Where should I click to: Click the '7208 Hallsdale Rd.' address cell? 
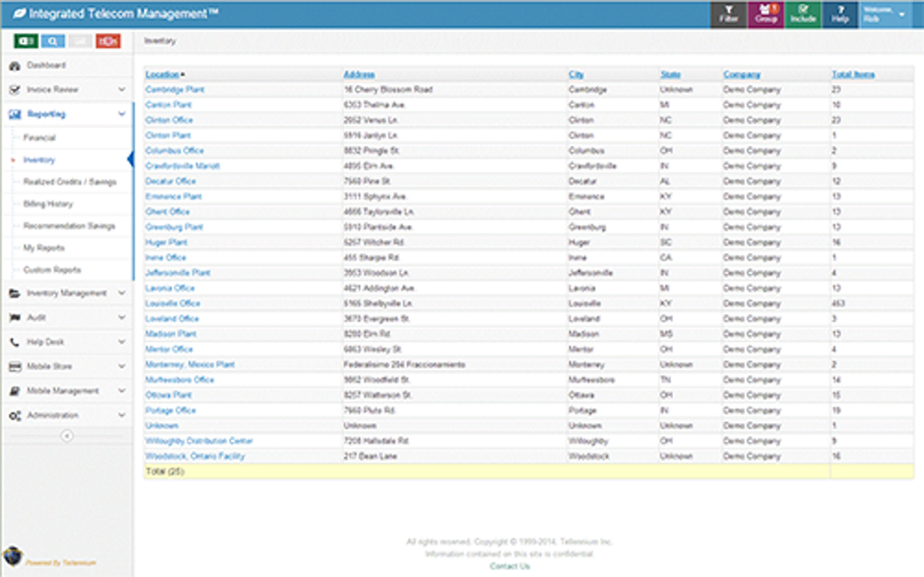click(x=377, y=441)
